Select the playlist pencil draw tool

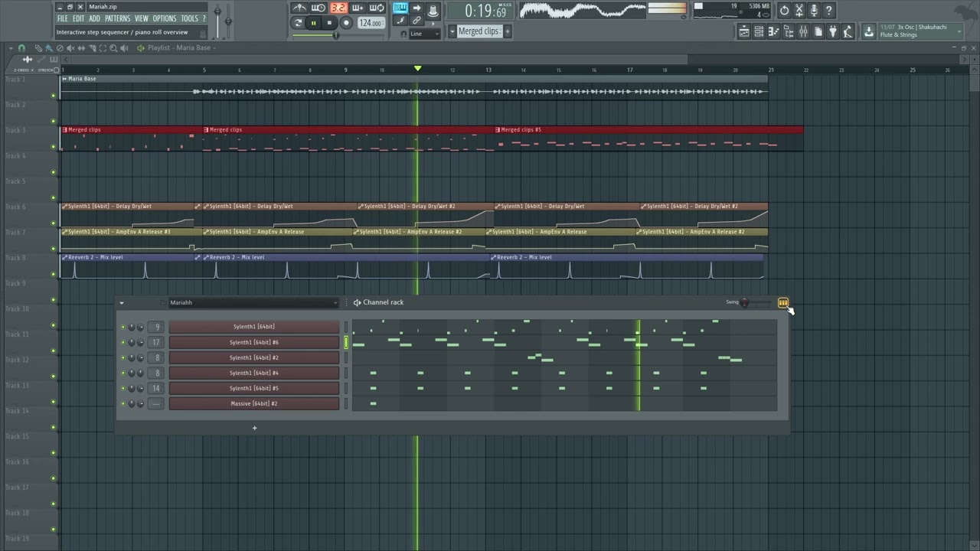tap(38, 48)
